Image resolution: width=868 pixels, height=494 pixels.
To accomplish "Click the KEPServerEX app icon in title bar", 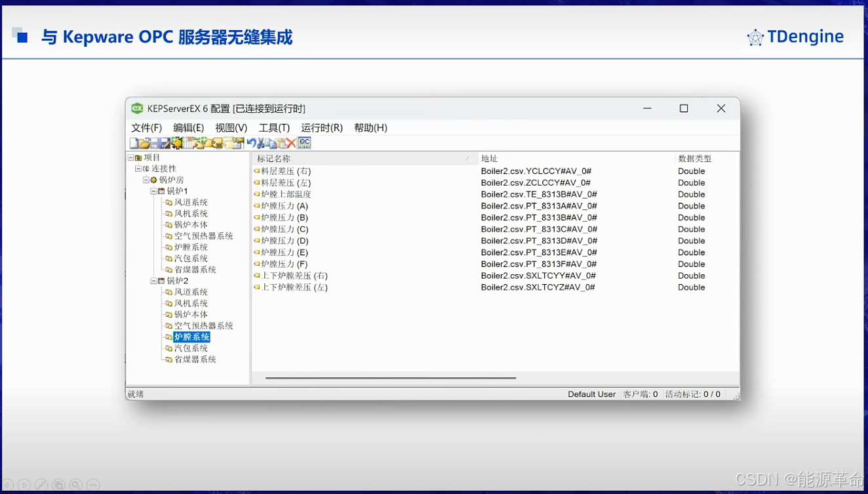I will [137, 108].
